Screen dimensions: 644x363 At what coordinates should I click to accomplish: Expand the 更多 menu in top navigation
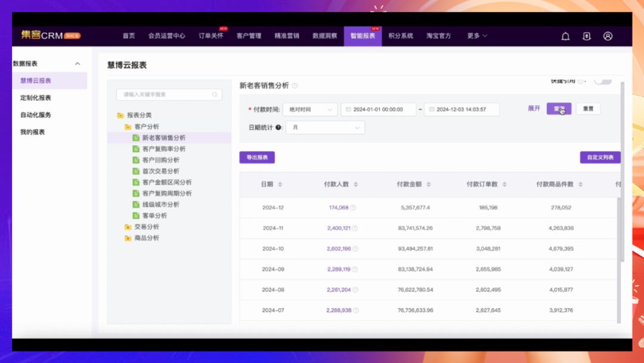(x=477, y=36)
